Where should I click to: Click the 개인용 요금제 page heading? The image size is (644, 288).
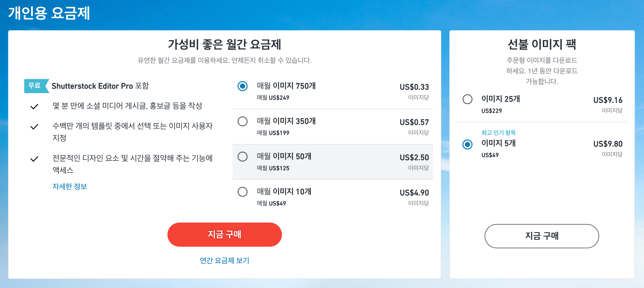49,13
